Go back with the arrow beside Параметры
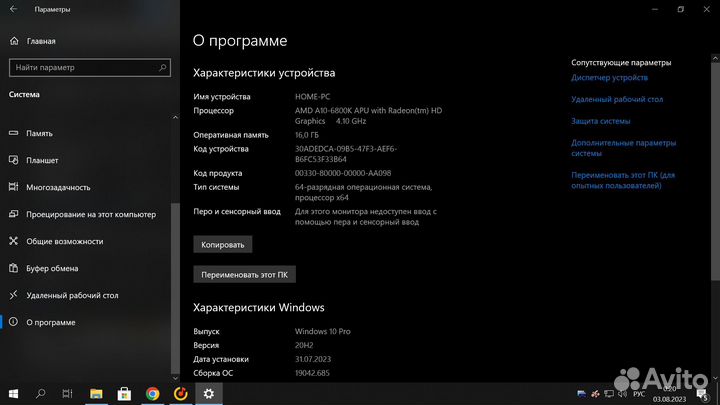This screenshot has height=405, width=720. pos(13,9)
